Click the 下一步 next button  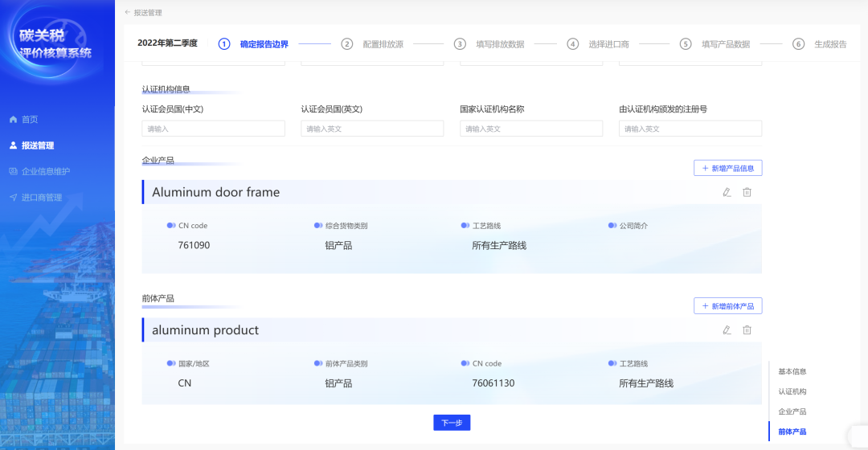coord(452,423)
